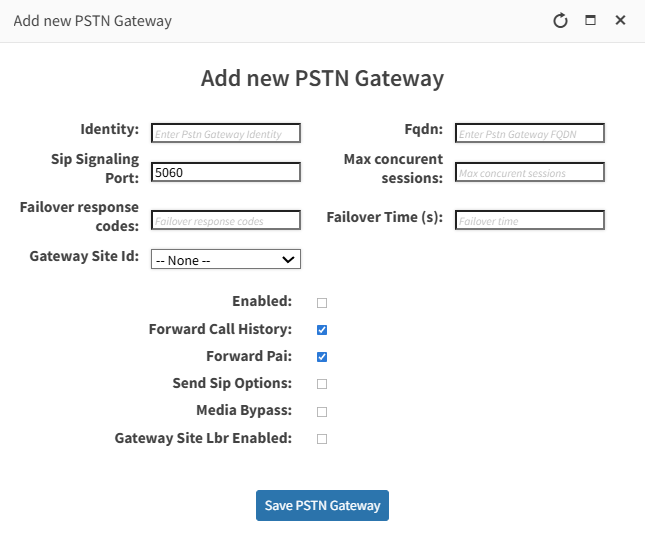Focus the Failover response codes field
Screen dimensions: 645x535
pyautogui.click(x=226, y=220)
